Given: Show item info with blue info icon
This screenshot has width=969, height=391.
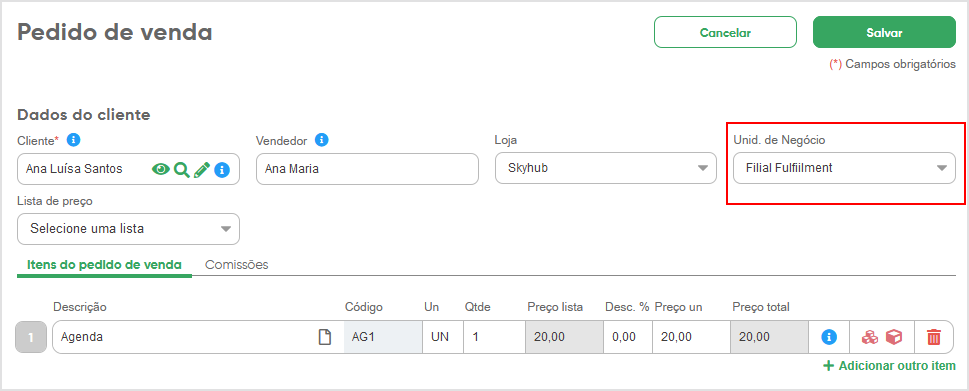Looking at the screenshot, I should coord(829,337).
